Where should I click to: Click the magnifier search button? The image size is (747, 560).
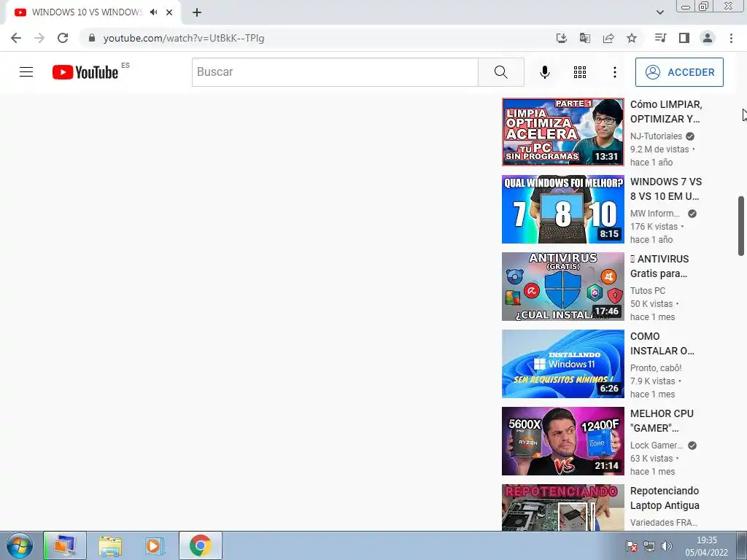[x=501, y=72]
